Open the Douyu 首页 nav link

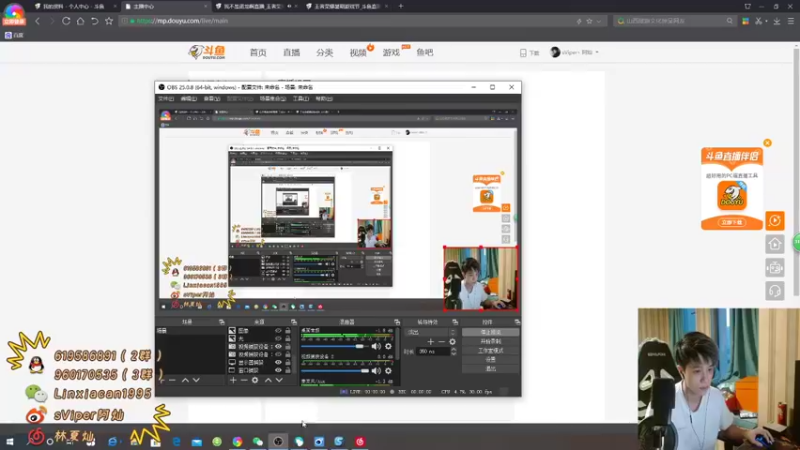click(x=258, y=53)
